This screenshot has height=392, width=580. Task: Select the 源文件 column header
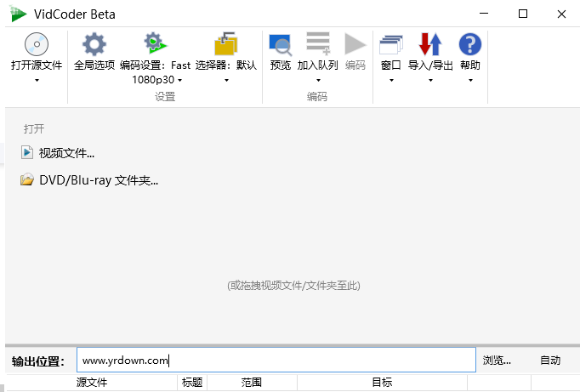pyautogui.click(x=92, y=382)
